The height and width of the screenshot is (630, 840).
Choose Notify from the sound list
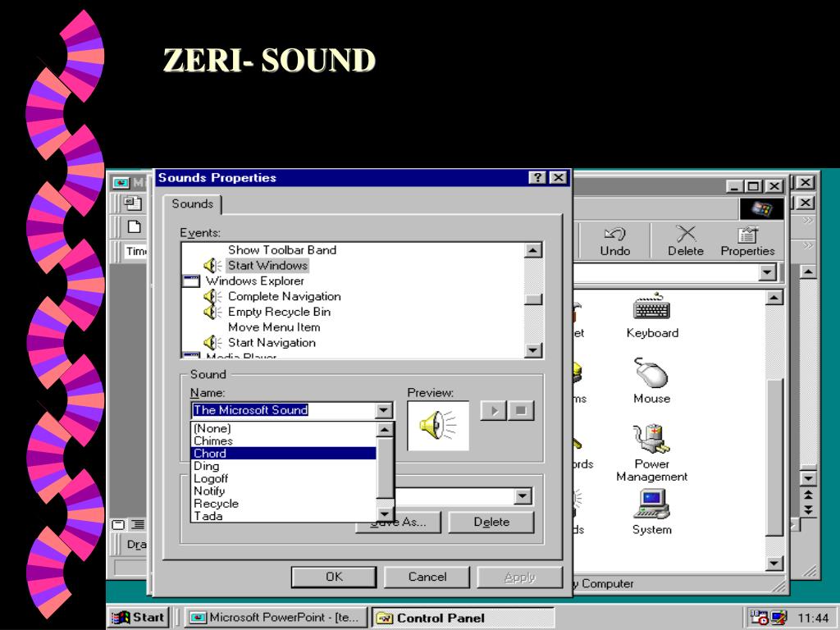pyautogui.click(x=283, y=491)
